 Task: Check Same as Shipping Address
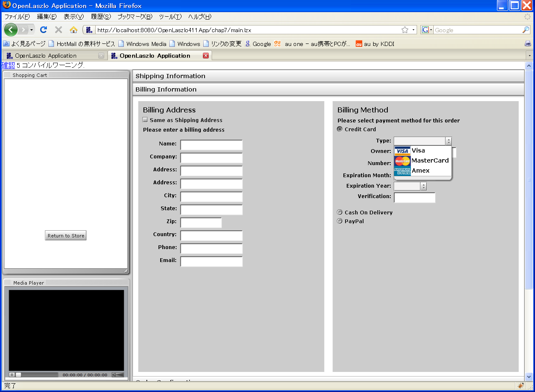(146, 120)
